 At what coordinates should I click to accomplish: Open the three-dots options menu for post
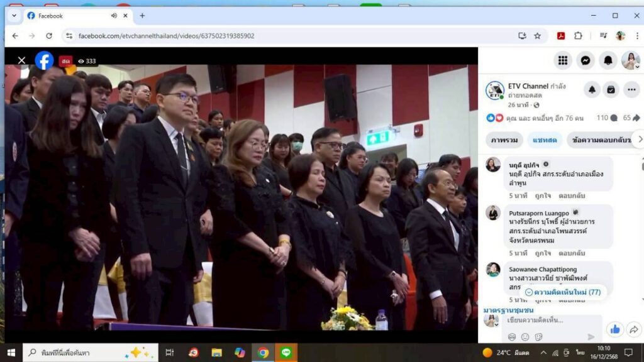click(631, 90)
